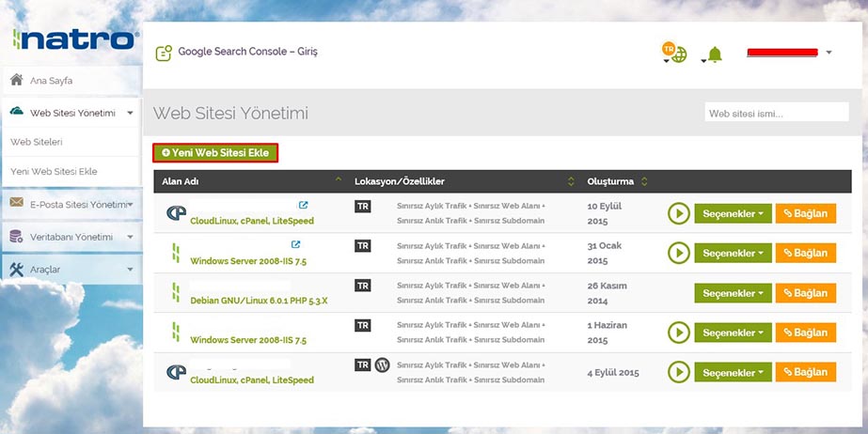Go to Ana Sayfa menu item
The height and width of the screenshot is (434, 868).
click(72, 80)
